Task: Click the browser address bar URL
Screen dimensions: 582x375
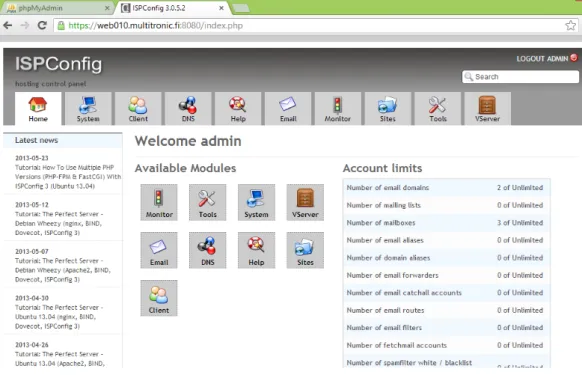Action: (156, 26)
